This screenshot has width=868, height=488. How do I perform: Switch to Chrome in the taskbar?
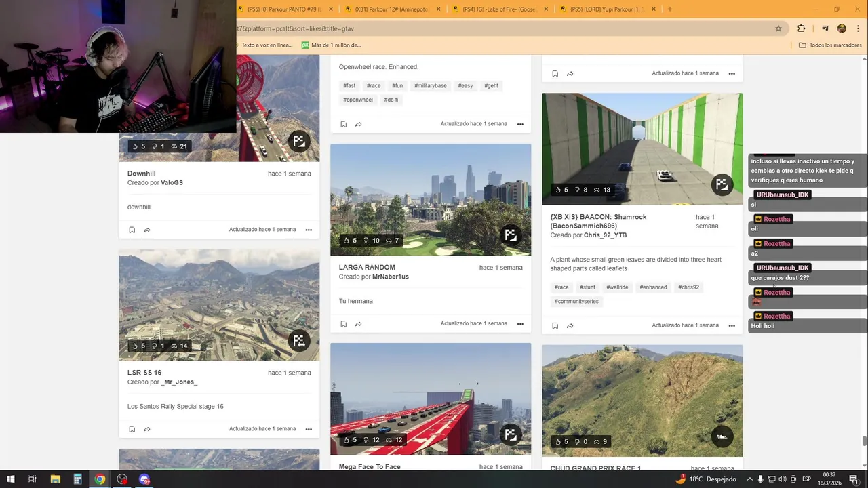pyautogui.click(x=100, y=479)
